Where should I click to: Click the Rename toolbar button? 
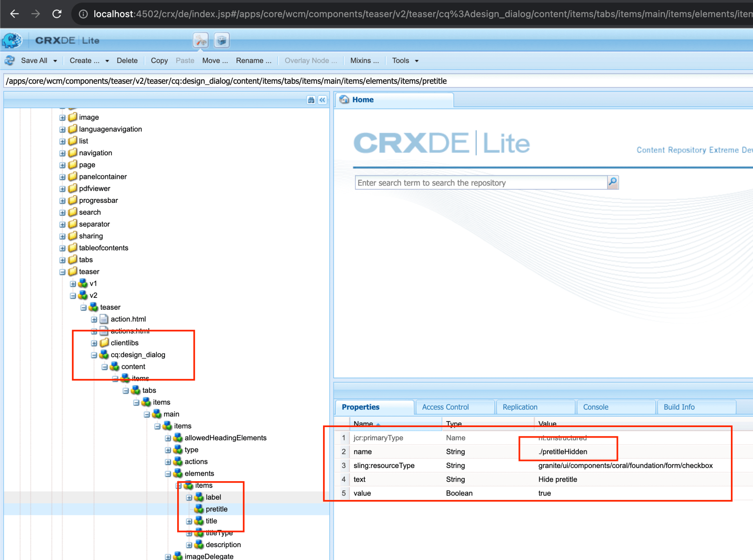[253, 60]
